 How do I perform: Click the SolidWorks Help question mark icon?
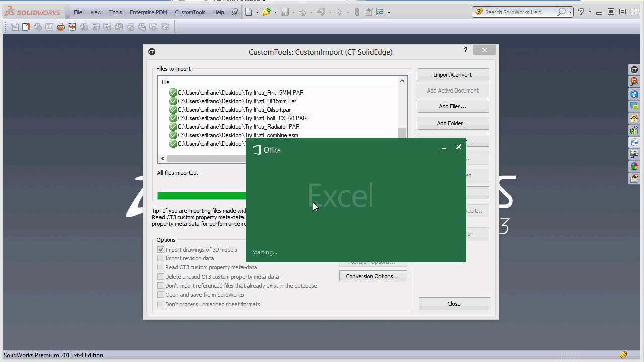click(x=581, y=12)
